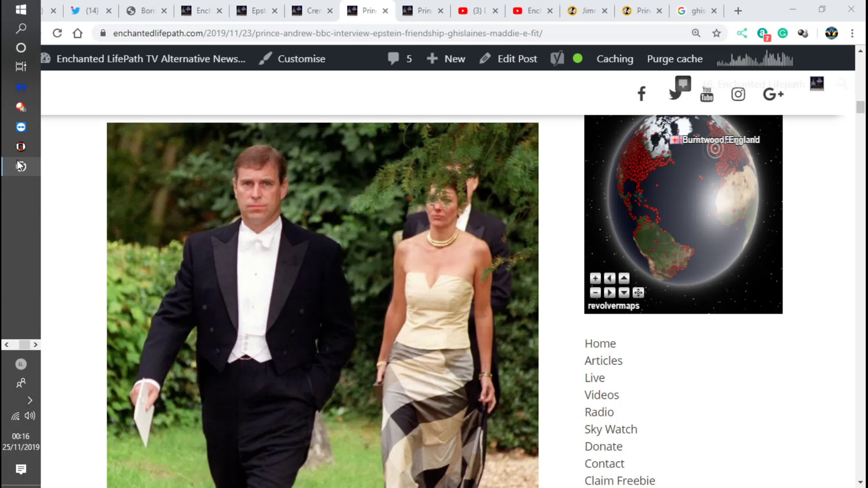Click the Yoast SEO icon in admin bar
This screenshot has height=488, width=868.
pyautogui.click(x=557, y=59)
